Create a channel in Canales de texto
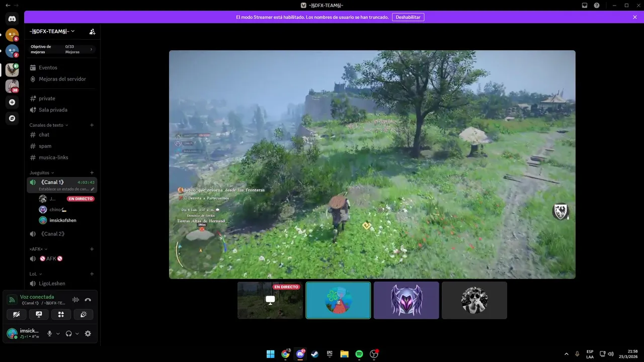 pyautogui.click(x=92, y=125)
